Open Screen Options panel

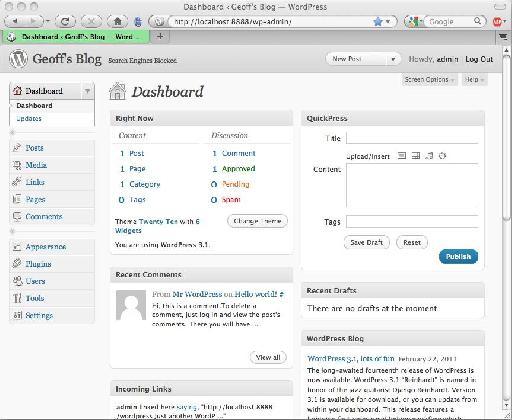click(x=429, y=80)
